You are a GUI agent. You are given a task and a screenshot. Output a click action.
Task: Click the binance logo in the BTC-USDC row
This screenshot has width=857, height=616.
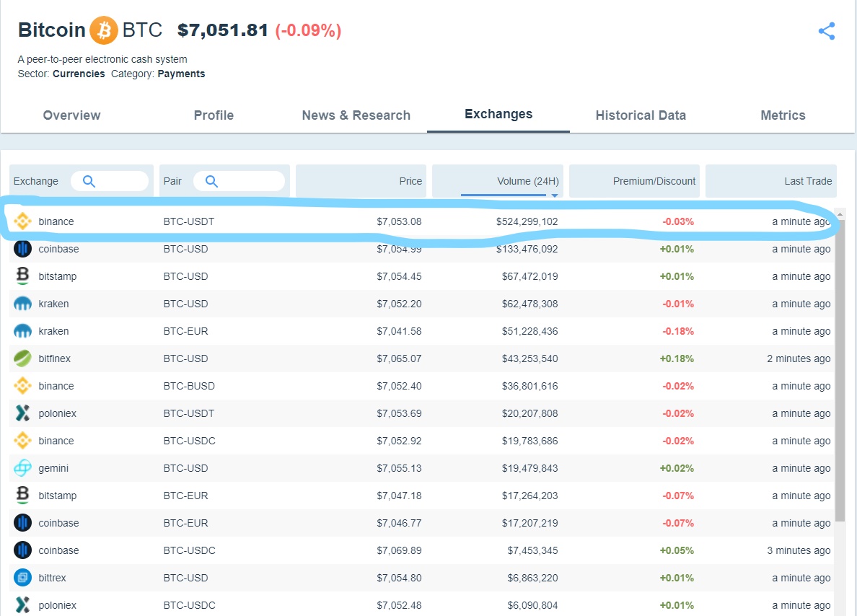tap(22, 441)
